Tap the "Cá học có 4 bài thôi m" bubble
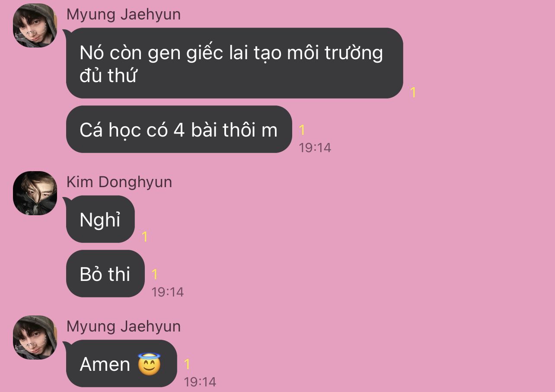Screen dimensions: 555x392 pyautogui.click(x=179, y=130)
